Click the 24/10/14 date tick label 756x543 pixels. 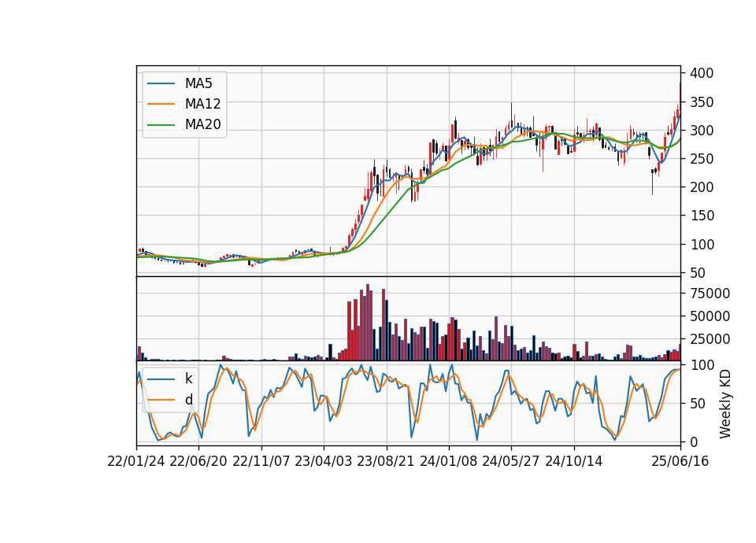point(574,461)
